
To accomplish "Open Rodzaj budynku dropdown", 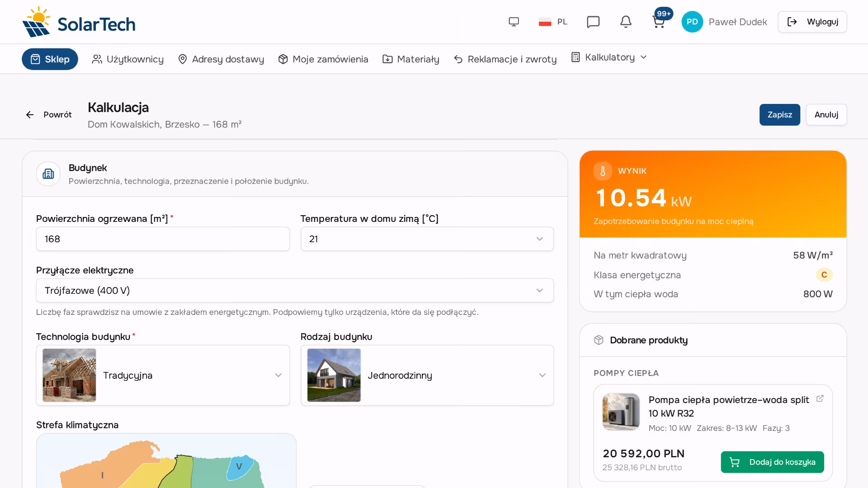I will pos(427,375).
